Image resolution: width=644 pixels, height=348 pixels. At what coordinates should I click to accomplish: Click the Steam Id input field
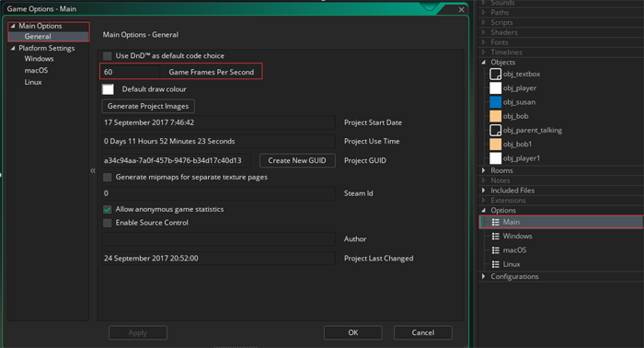219,193
